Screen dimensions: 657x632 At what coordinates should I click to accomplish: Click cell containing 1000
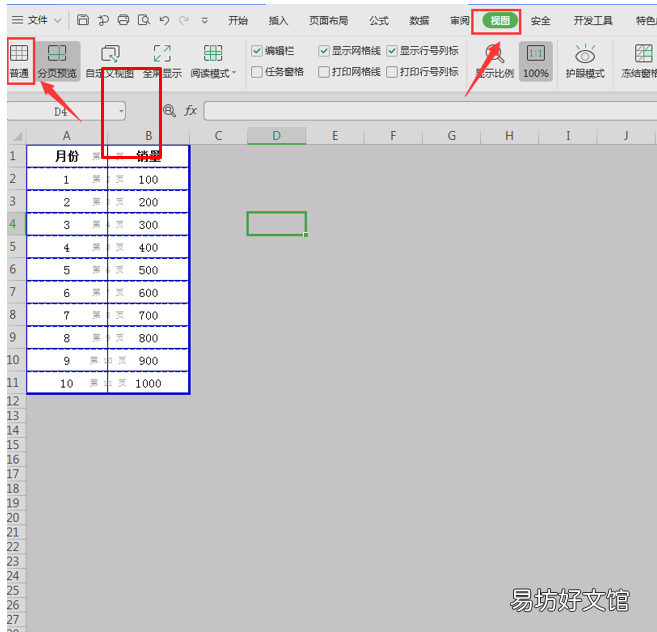pyautogui.click(x=148, y=383)
